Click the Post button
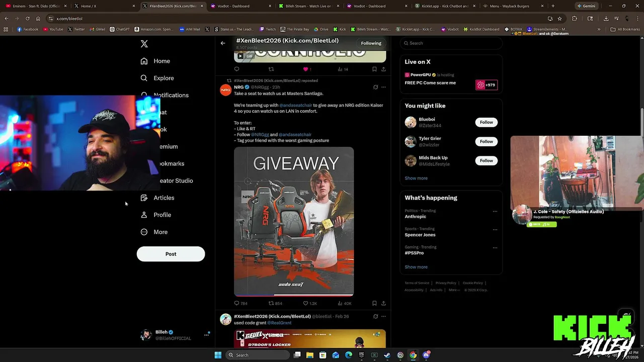Screen dimensions: 644x362 coord(171,254)
